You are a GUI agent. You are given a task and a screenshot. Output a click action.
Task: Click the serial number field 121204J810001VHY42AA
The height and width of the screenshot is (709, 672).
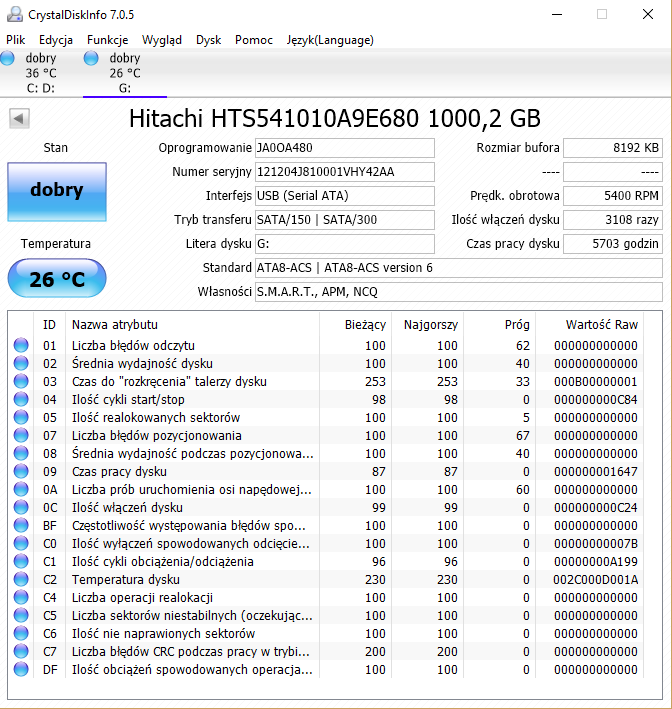[x=345, y=172]
